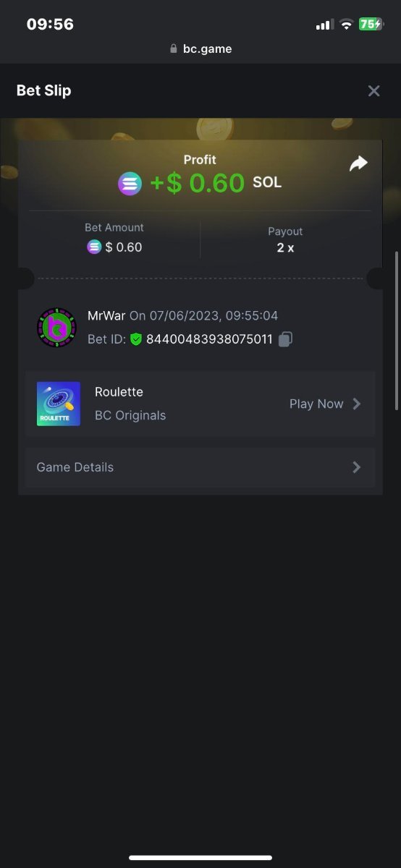Tap the Roulette game title

[x=119, y=392]
